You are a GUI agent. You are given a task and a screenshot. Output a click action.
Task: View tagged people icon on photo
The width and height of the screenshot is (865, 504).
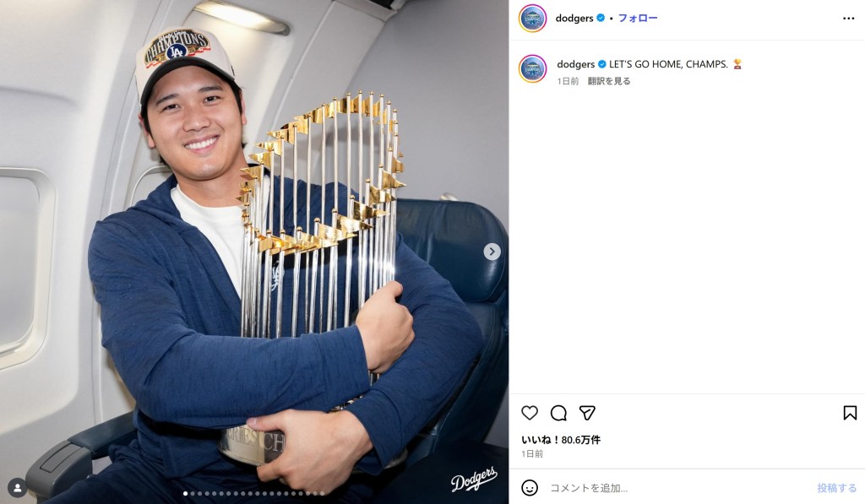pos(17,488)
